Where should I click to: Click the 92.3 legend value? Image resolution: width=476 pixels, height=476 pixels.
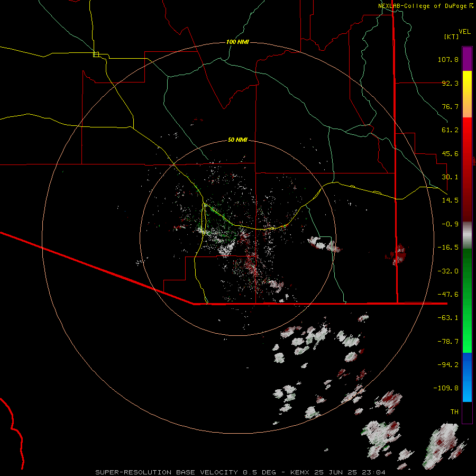tap(450, 83)
